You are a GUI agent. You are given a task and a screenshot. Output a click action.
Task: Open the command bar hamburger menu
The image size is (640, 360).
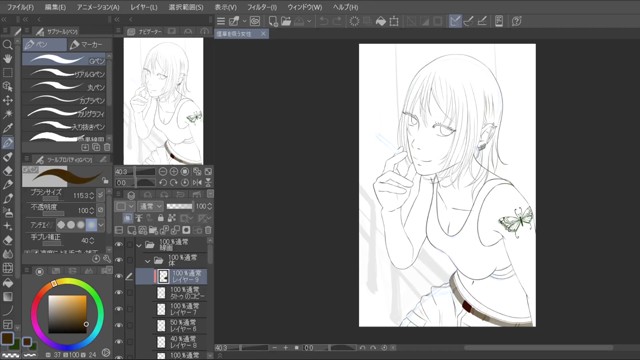[x=221, y=21]
